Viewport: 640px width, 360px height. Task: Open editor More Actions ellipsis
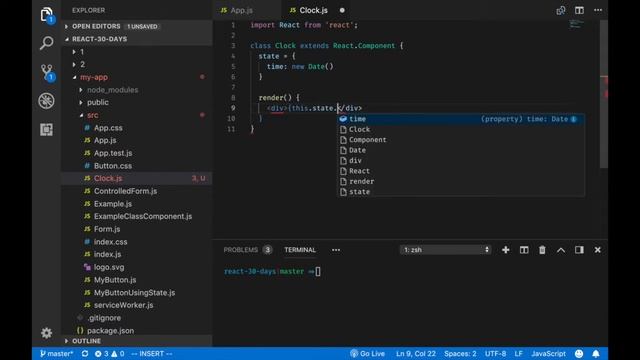tap(598, 10)
